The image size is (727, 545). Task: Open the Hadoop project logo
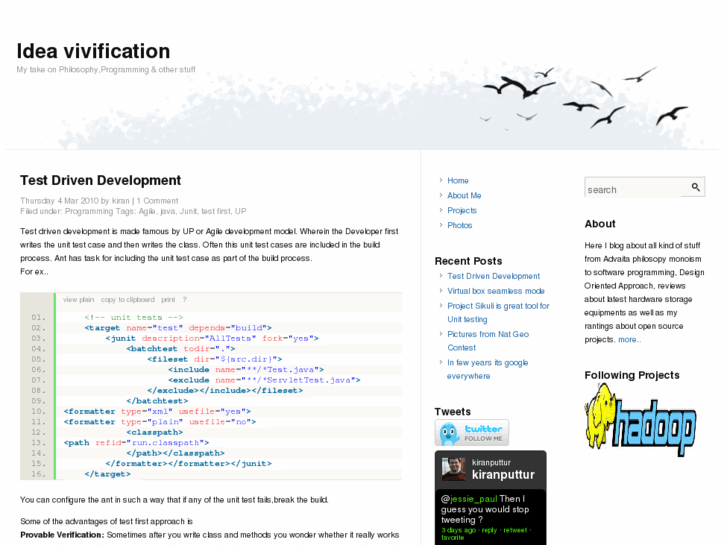click(x=640, y=420)
